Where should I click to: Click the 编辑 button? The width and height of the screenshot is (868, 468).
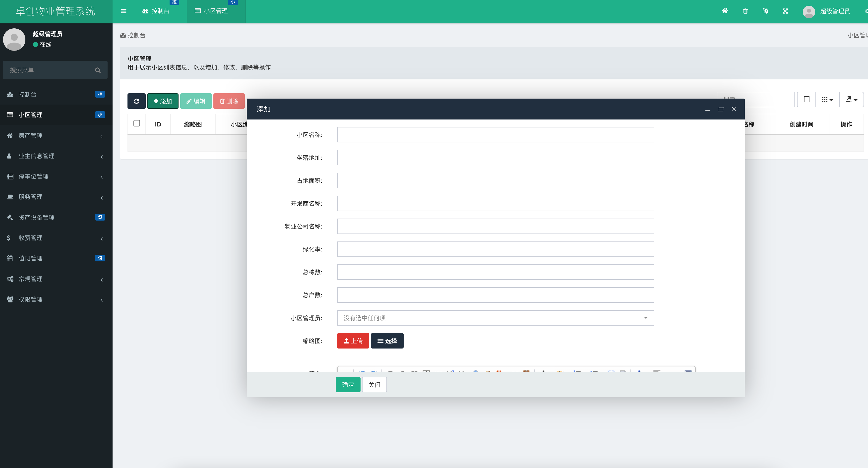196,101
